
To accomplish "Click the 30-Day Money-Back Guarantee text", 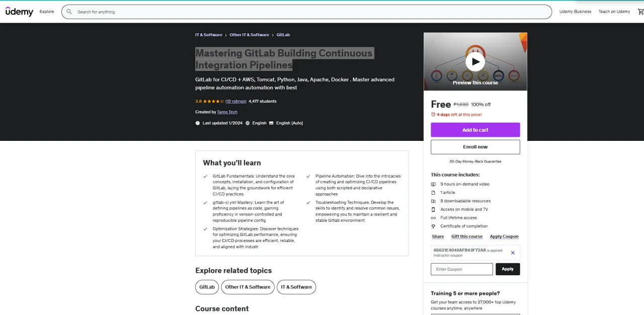I will (x=475, y=162).
